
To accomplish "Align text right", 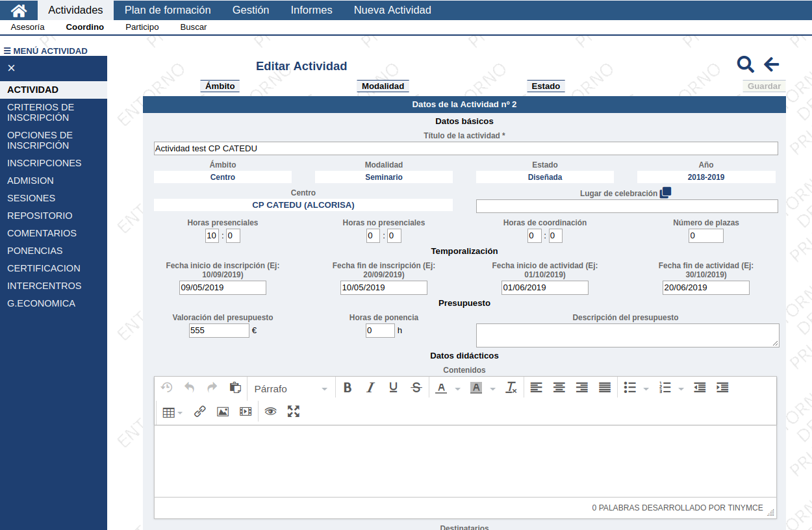I will [582, 388].
